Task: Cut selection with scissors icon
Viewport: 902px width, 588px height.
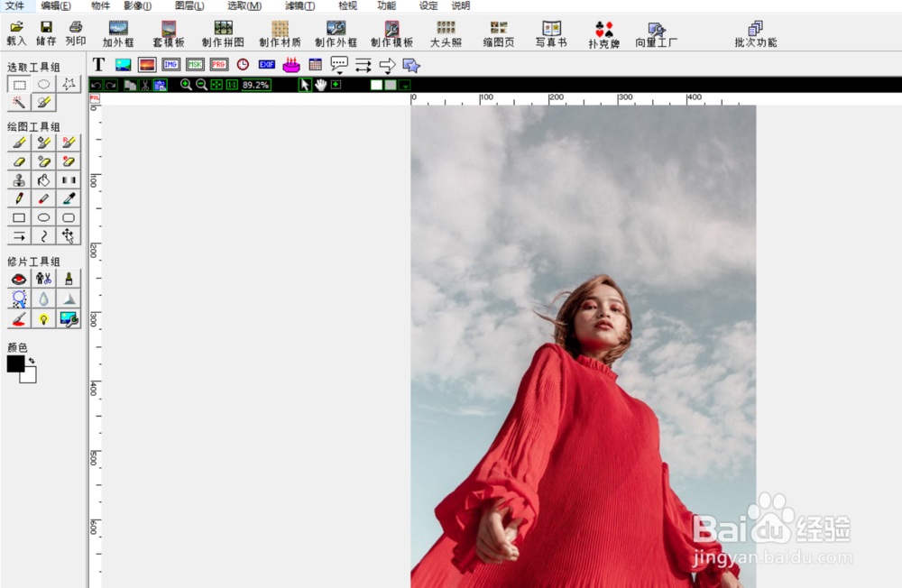Action: pyautogui.click(x=145, y=85)
